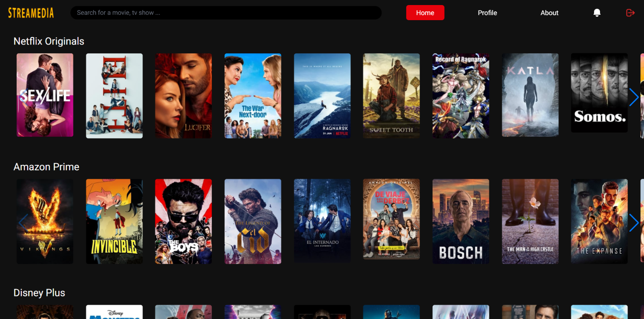Click the Disney Plus section heading
The width and height of the screenshot is (644, 319).
point(39,293)
